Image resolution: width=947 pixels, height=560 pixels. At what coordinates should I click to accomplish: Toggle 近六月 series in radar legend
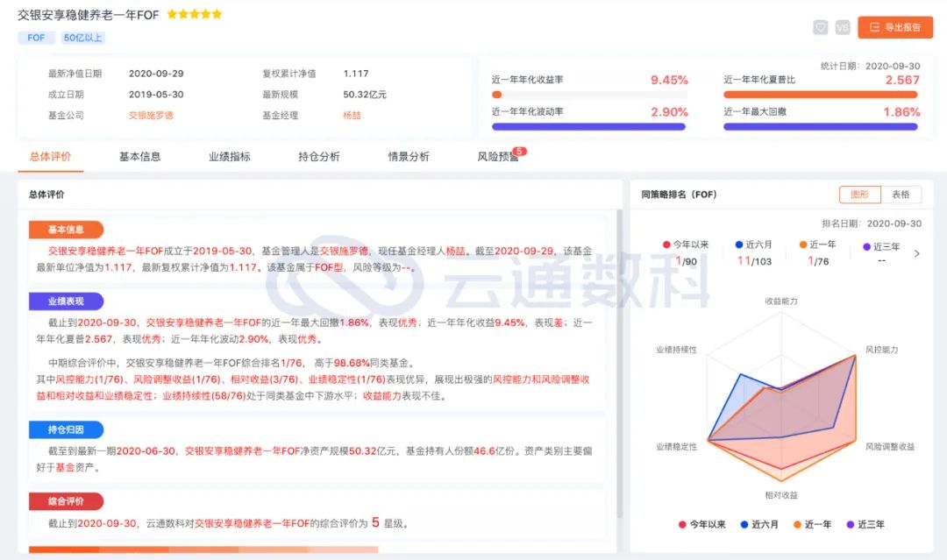click(x=758, y=524)
